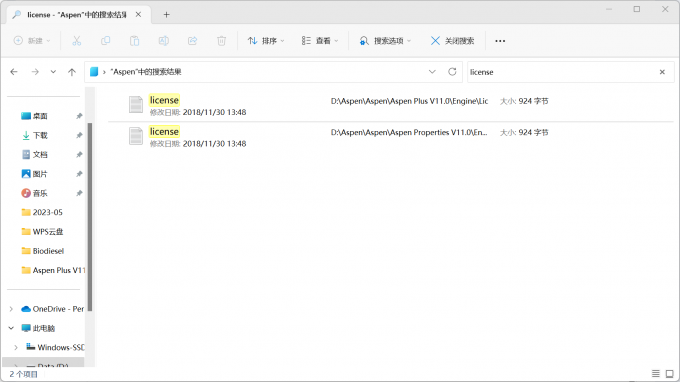The height and width of the screenshot is (382, 680).
Task: Switch to large icons view in status bar
Action: click(x=670, y=373)
